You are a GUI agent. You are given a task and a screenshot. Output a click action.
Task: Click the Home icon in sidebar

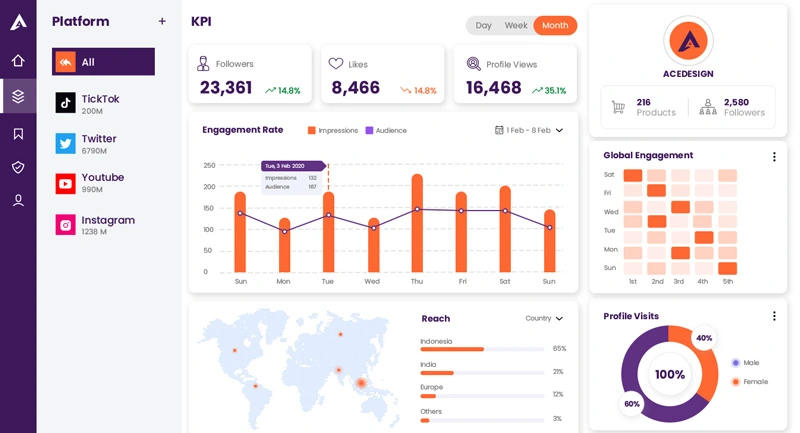[18, 60]
